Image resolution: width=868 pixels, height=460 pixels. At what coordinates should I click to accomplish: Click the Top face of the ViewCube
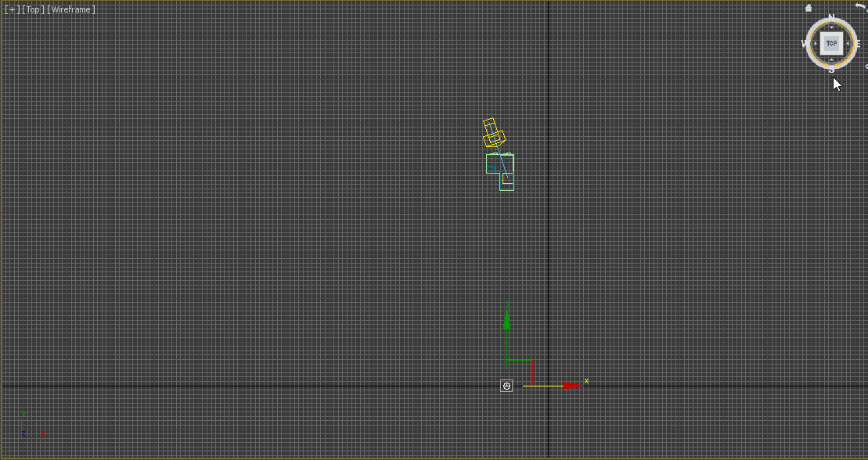(832, 43)
